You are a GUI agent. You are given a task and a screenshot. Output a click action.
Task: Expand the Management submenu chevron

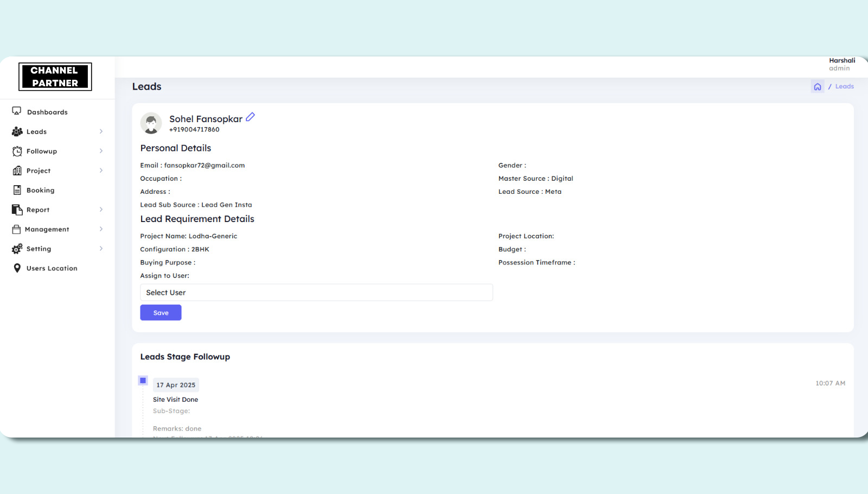pos(101,229)
